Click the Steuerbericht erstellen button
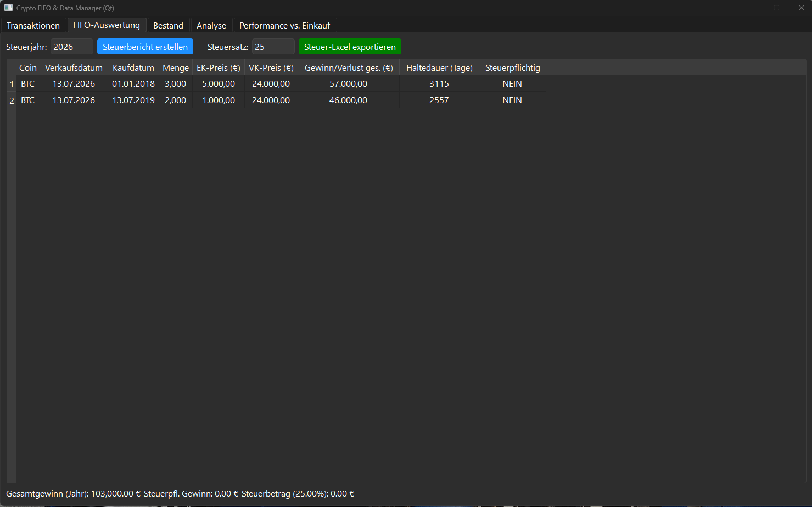812x507 pixels. [x=145, y=47]
